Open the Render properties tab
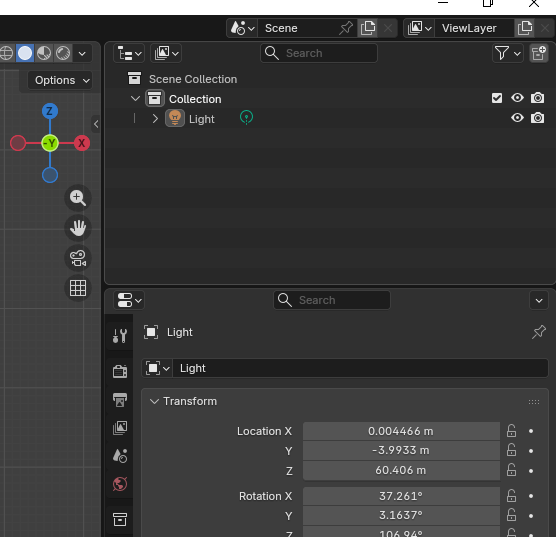The width and height of the screenshot is (556, 537). [x=120, y=372]
